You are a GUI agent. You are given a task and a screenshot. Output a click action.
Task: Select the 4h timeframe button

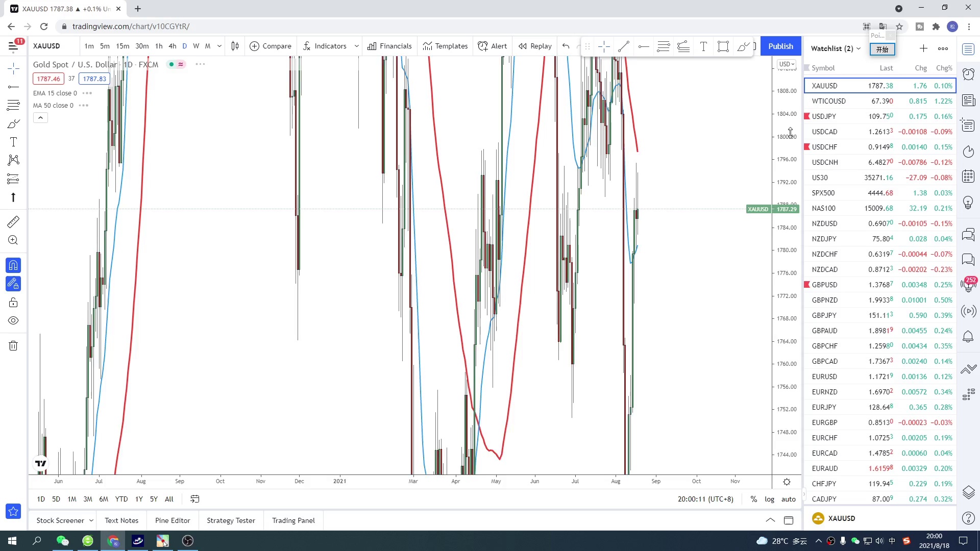[173, 46]
